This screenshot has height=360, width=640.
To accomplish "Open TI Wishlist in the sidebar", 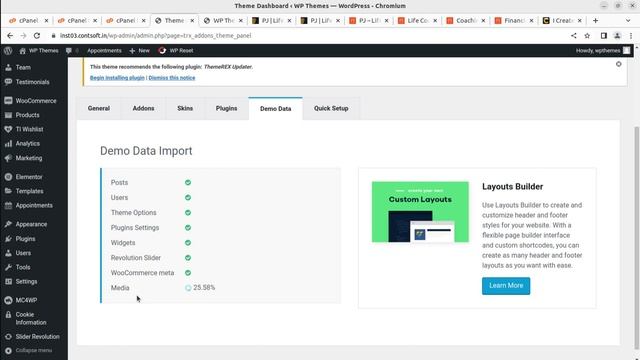I will (29, 129).
